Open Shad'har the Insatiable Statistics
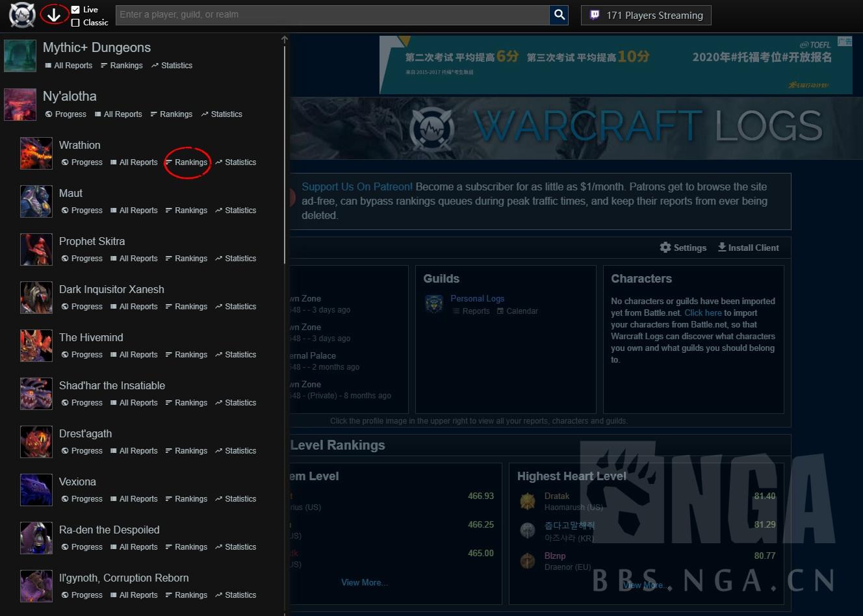Viewport: 863px width, 616px height. 236,403
